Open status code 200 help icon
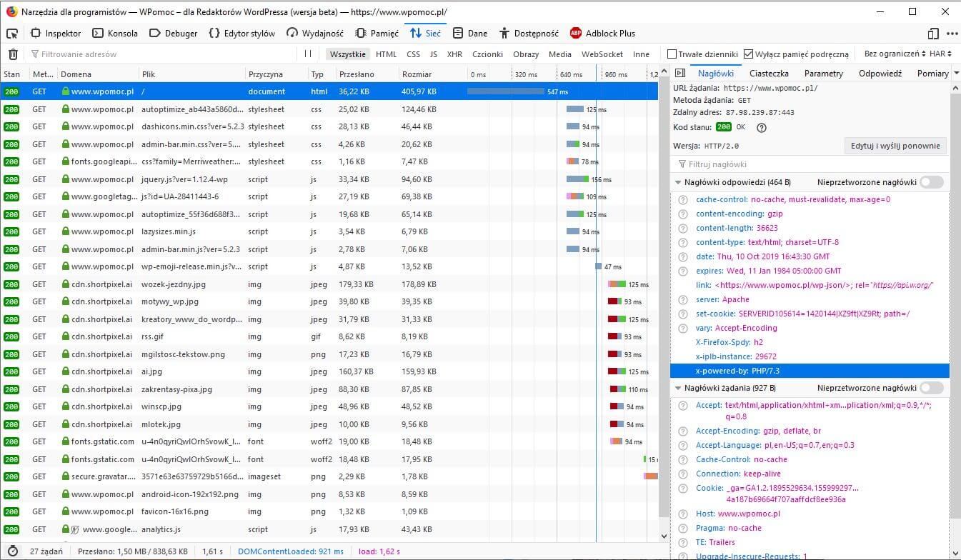 pyautogui.click(x=761, y=128)
